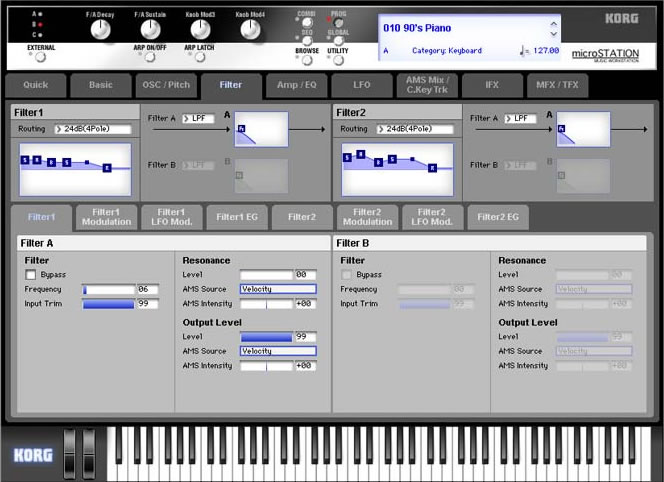
Task: Adjust Filter A Output Level slider
Action: (x=266, y=337)
